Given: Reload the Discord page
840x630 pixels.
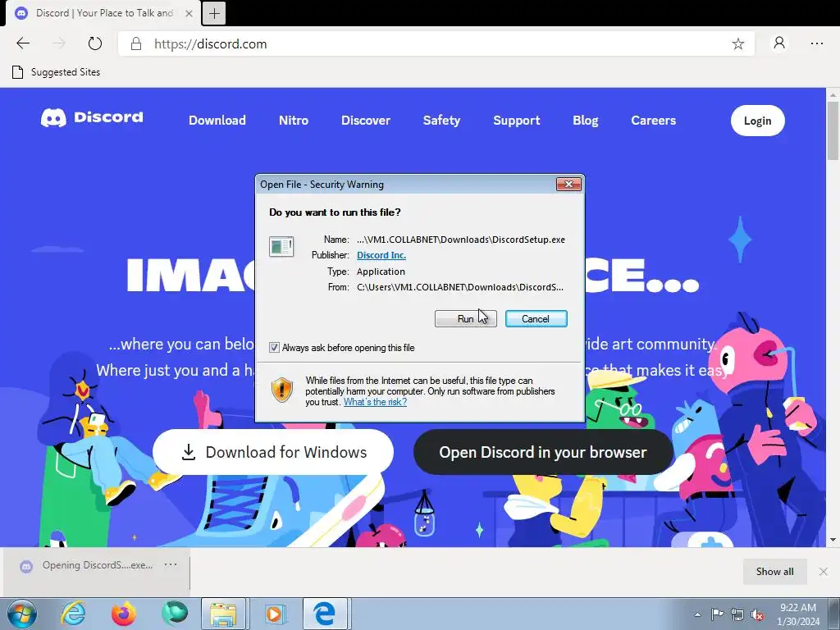Looking at the screenshot, I should click(x=95, y=43).
